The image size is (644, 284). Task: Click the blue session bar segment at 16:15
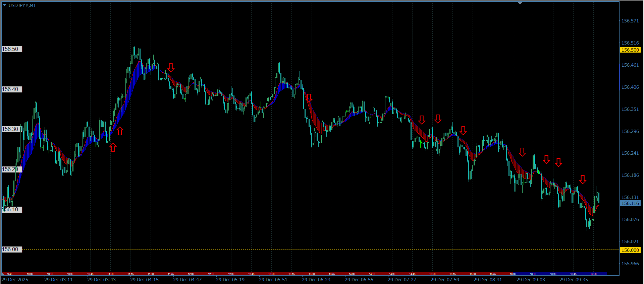point(533,274)
